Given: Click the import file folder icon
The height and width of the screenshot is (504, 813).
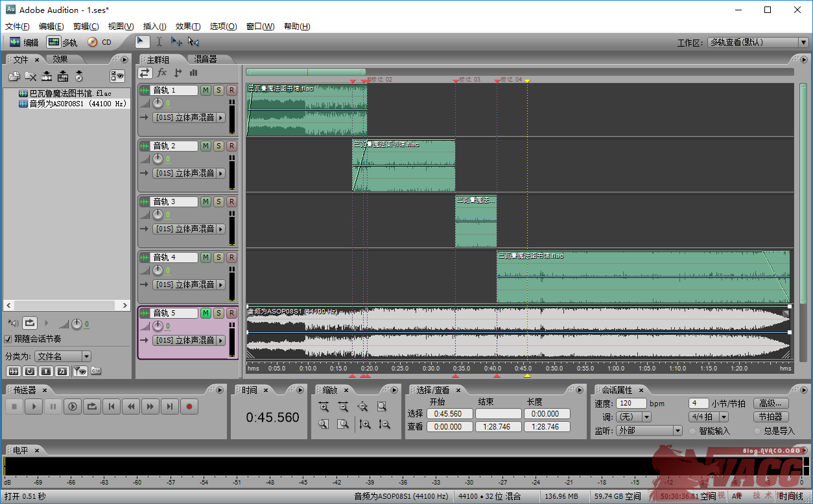Looking at the screenshot, I should pyautogui.click(x=14, y=76).
